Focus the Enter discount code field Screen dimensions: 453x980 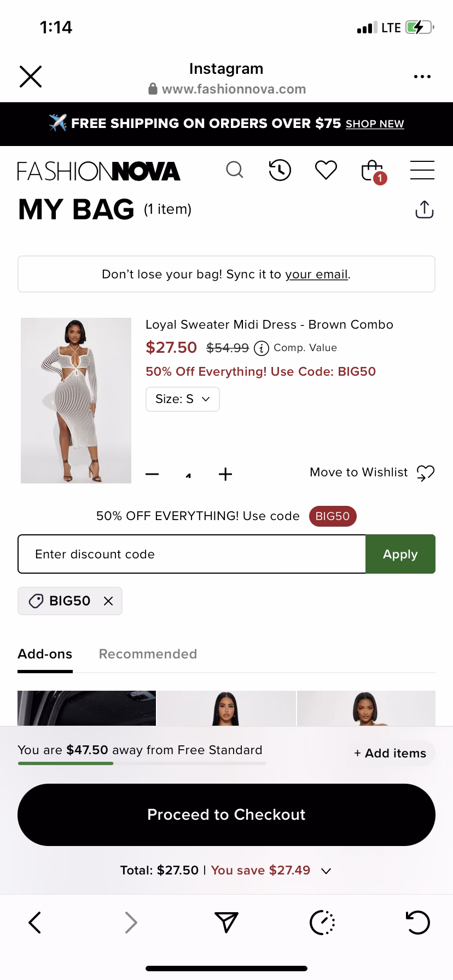pos(191,554)
